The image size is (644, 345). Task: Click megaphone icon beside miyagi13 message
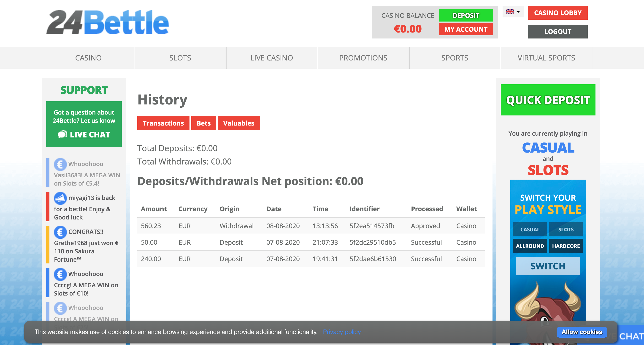tap(60, 198)
